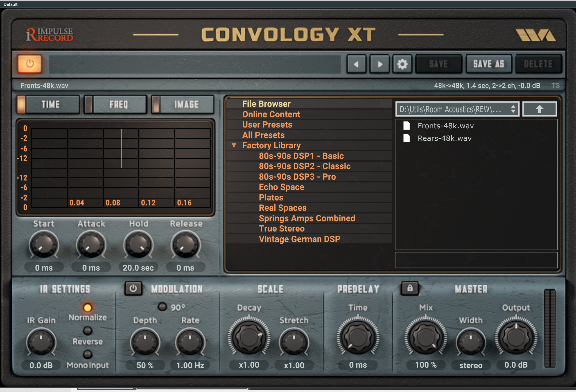The height and width of the screenshot is (392, 576).
Task: Toggle the main plugin power button
Action: [x=30, y=64]
